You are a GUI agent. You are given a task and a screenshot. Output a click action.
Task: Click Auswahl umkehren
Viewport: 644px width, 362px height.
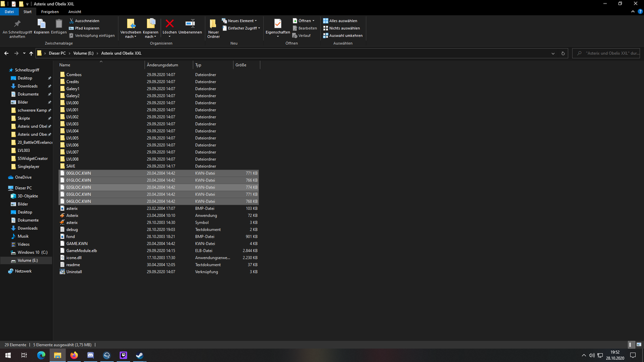coord(343,36)
